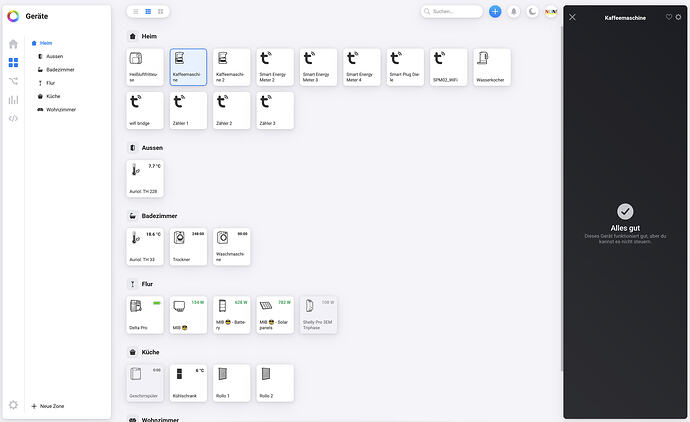Open the Insights bar chart icon
The image size is (690, 422).
click(13, 100)
